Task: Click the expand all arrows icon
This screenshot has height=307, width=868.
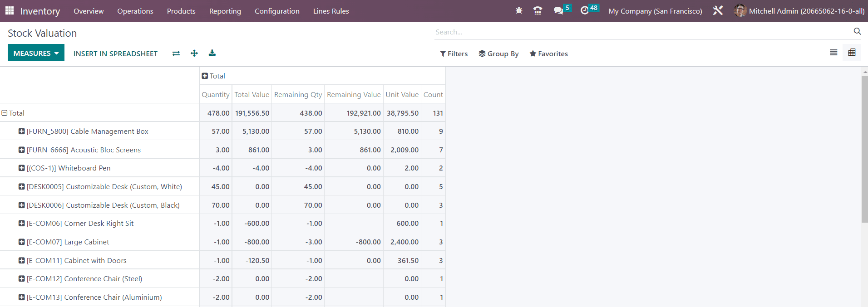Action: point(194,54)
